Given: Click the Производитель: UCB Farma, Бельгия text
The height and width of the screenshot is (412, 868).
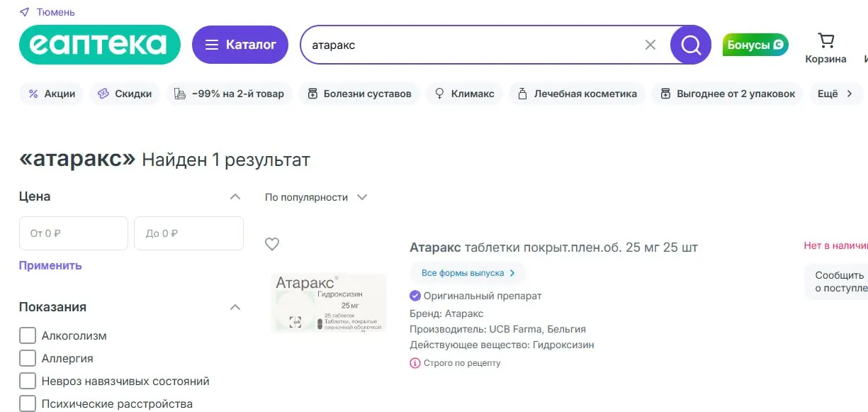Looking at the screenshot, I should (x=497, y=329).
